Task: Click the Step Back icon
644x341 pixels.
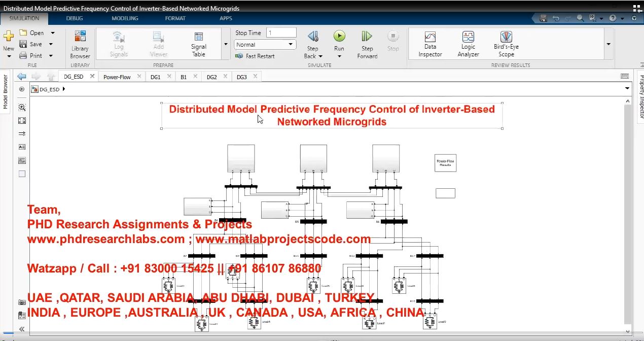Action: pyautogui.click(x=313, y=37)
